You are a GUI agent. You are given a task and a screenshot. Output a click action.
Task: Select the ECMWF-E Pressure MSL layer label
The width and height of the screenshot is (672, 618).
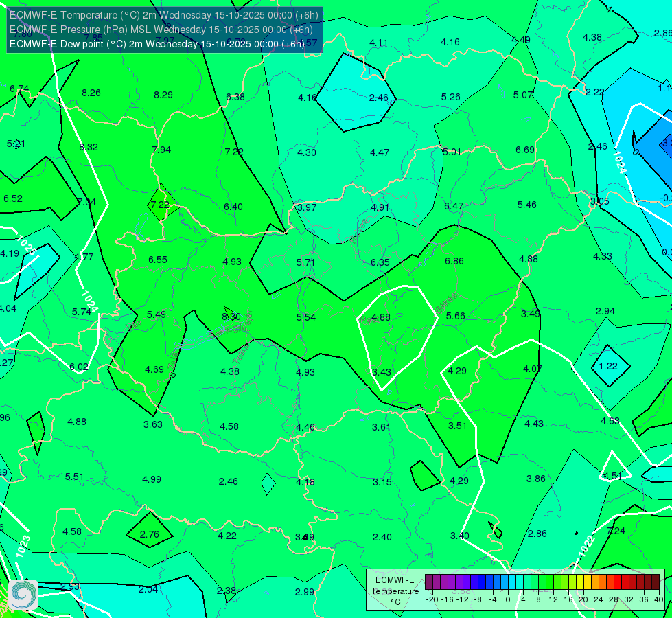(x=161, y=30)
